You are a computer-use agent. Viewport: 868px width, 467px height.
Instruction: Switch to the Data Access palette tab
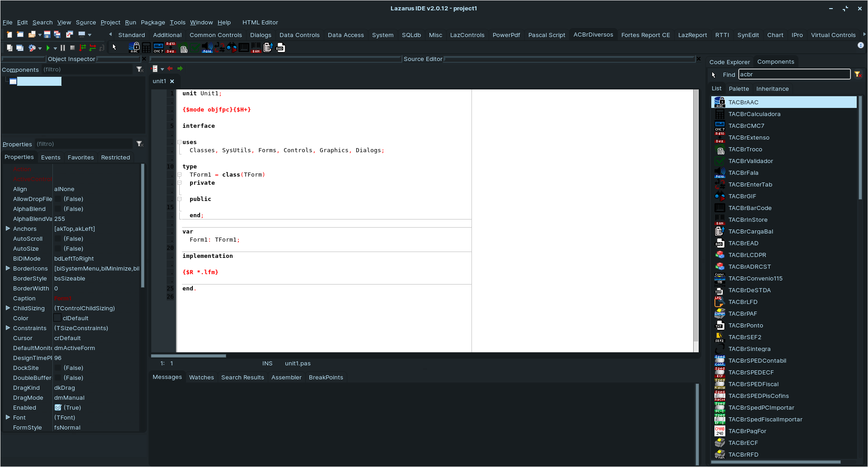point(345,35)
